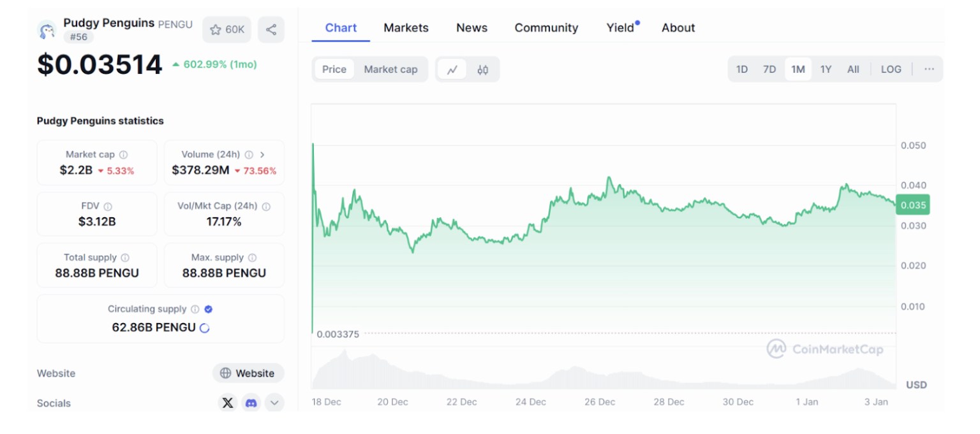Open the News tab

click(x=471, y=28)
